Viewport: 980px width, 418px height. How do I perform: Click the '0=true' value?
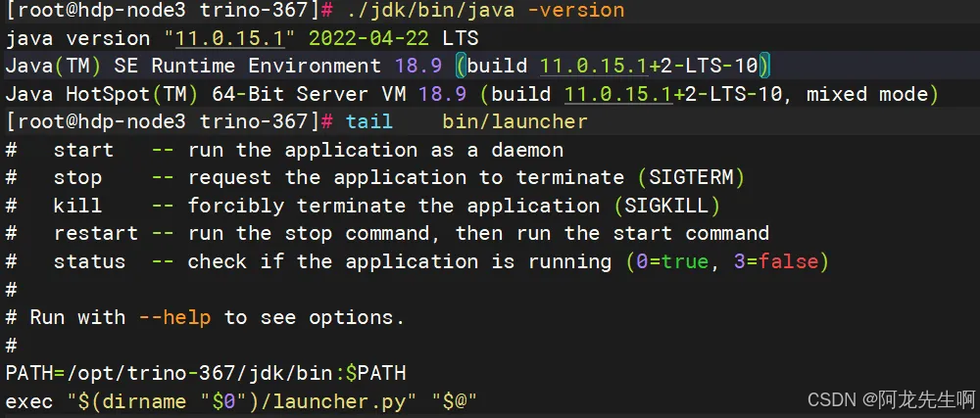(672, 261)
